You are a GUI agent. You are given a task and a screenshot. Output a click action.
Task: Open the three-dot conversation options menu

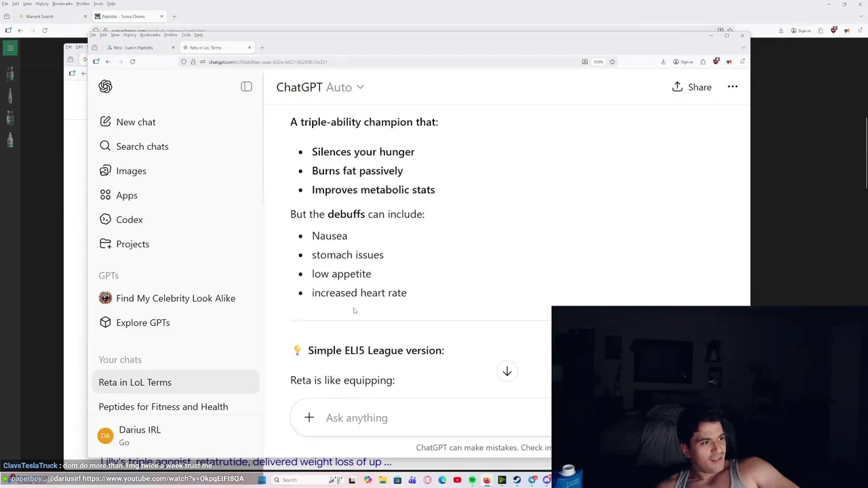(x=732, y=87)
